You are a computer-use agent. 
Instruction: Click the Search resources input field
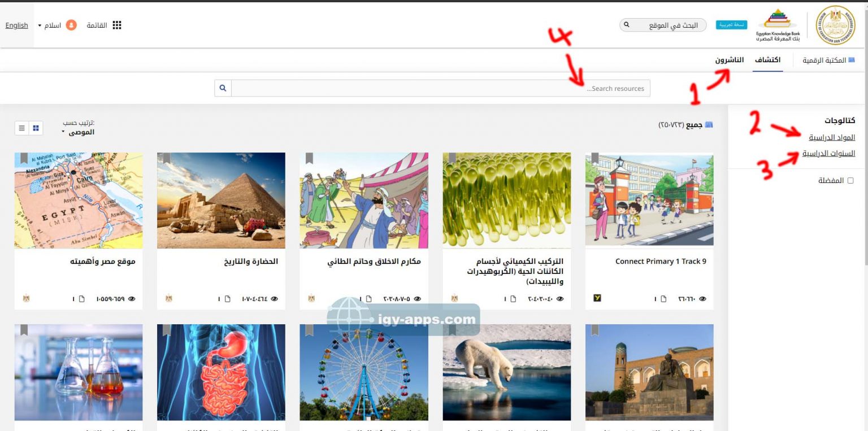pyautogui.click(x=441, y=88)
